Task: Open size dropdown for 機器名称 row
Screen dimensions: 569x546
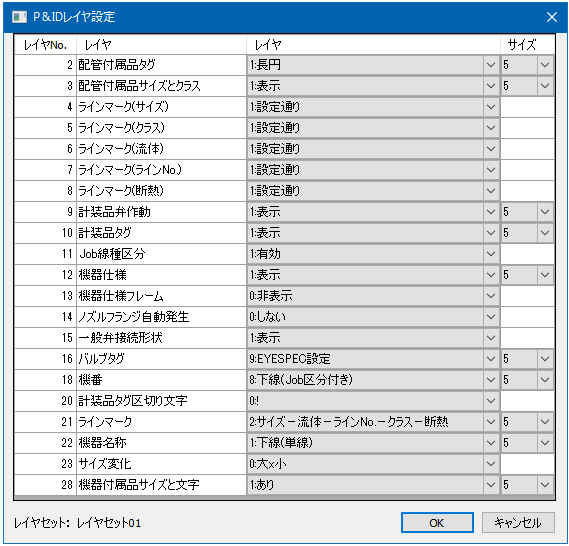Action: (545, 443)
